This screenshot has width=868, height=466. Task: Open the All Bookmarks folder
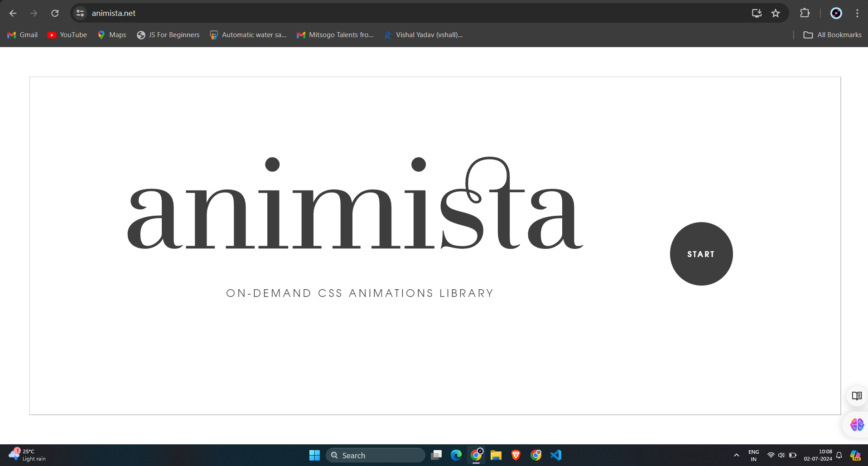point(832,35)
